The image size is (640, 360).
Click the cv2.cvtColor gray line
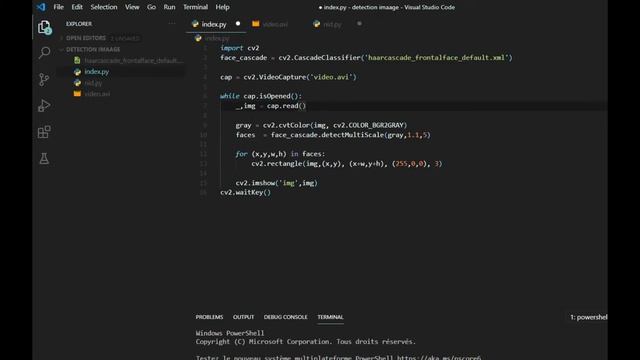point(321,125)
